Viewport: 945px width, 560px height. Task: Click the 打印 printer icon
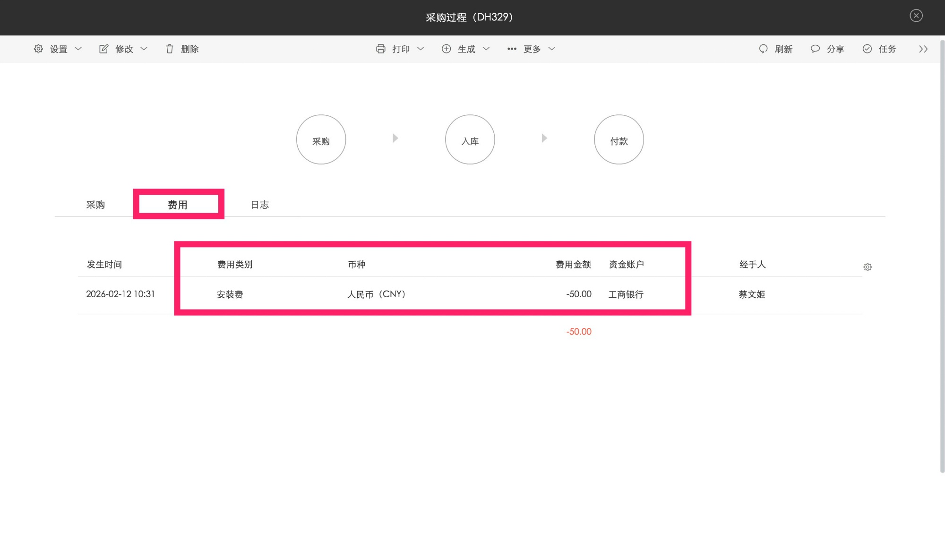pyautogui.click(x=380, y=49)
